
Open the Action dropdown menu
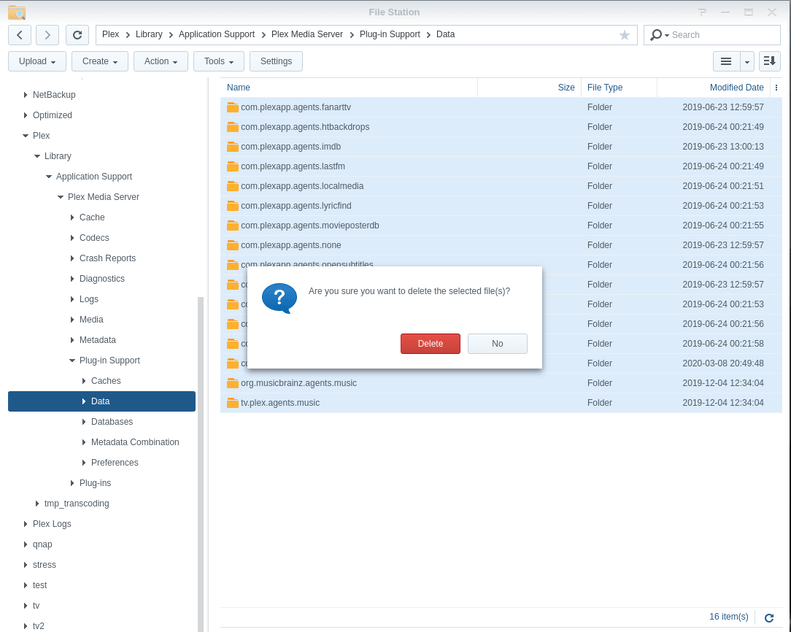[x=160, y=61]
